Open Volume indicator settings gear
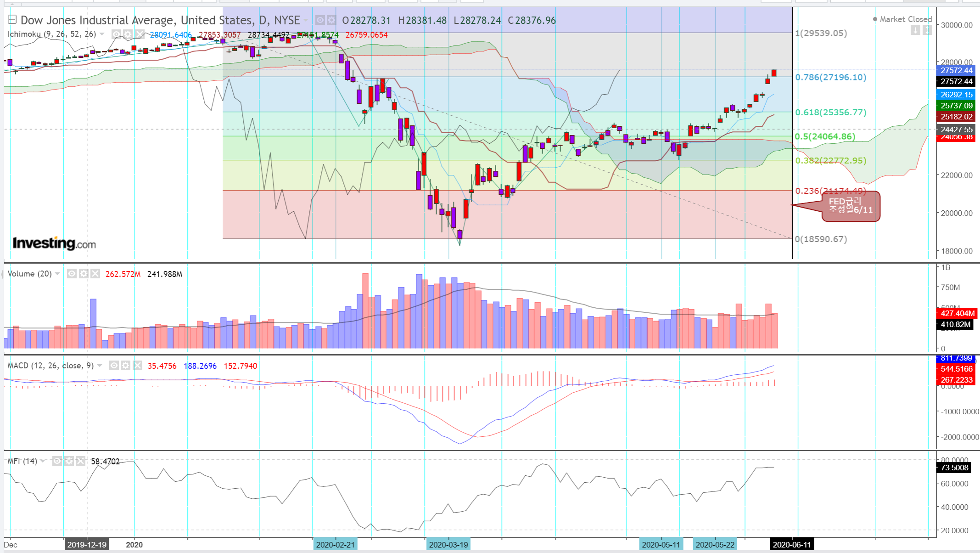This screenshot has width=980, height=553. point(83,274)
